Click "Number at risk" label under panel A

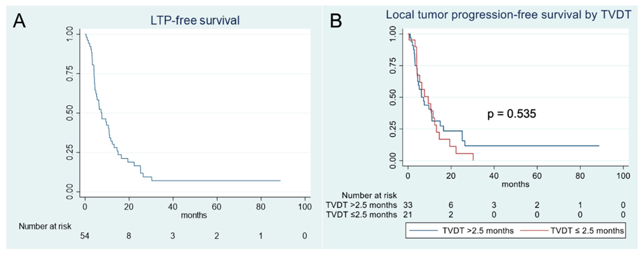pyautogui.click(x=45, y=227)
